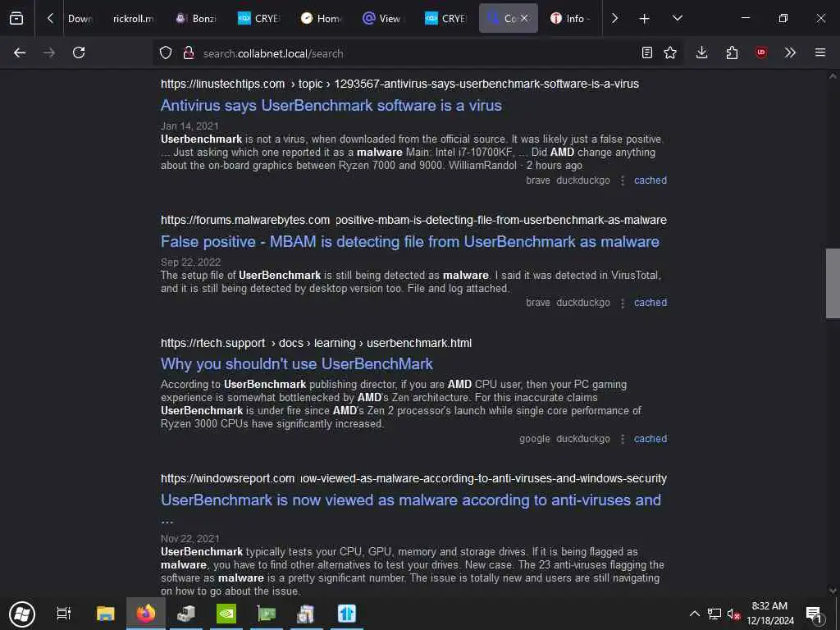The height and width of the screenshot is (630, 840).
Task: Open the notification center icon
Action: tap(815, 614)
